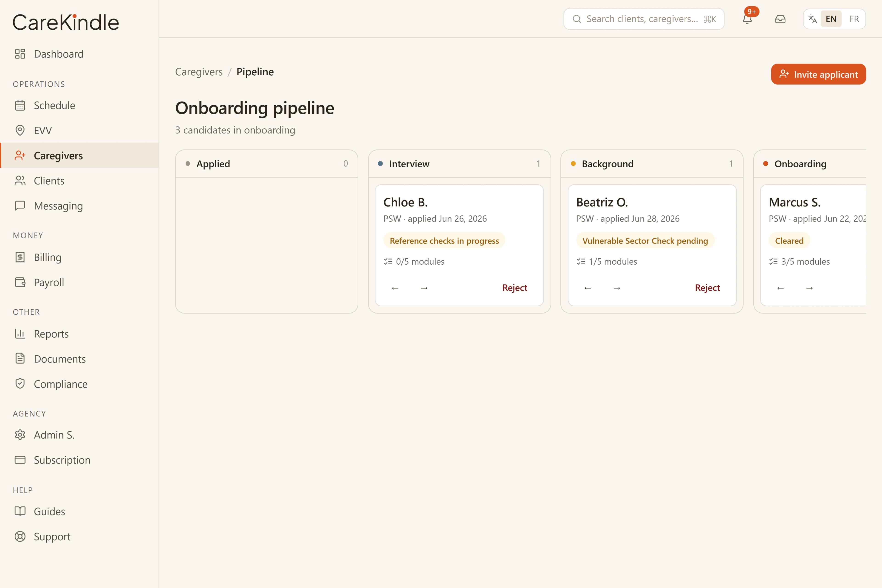Click '1/5 modules' on Beatriz's card
Image resolution: width=882 pixels, height=588 pixels.
coord(607,261)
